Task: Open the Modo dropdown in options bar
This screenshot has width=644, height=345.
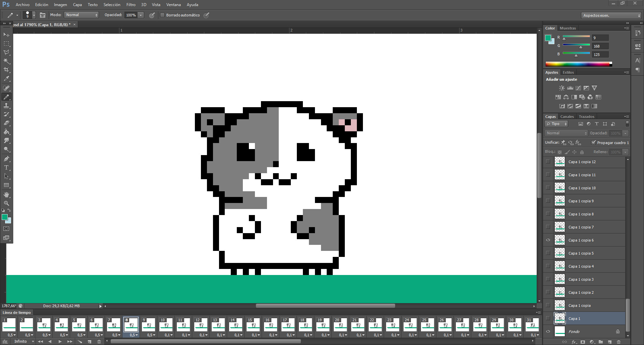Action: click(81, 15)
